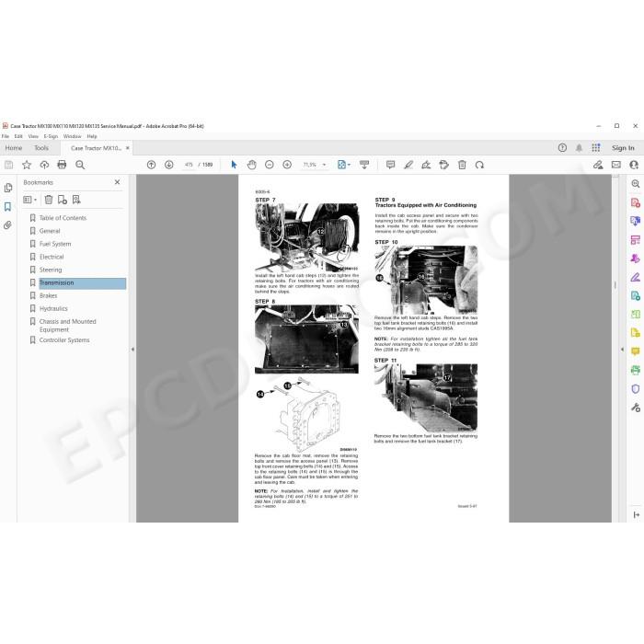644x644 pixels.
Task: Open the View menu
Action: pyautogui.click(x=33, y=136)
